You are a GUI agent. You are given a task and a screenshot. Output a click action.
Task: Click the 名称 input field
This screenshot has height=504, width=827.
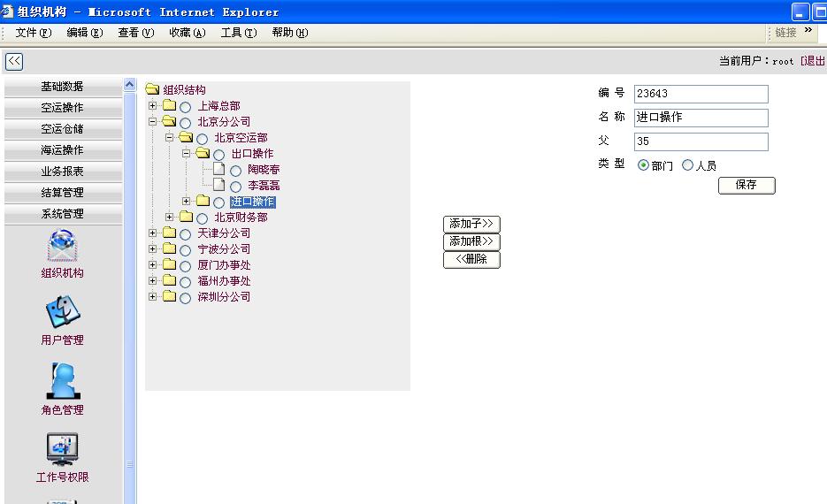tap(701, 118)
